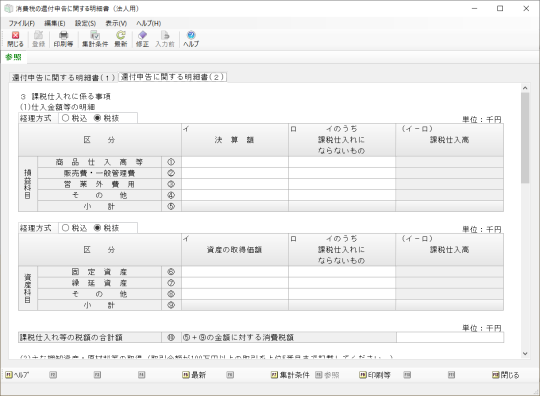Select 税抜 radio in first 経理方式
540x396 pixels.
[106, 118]
